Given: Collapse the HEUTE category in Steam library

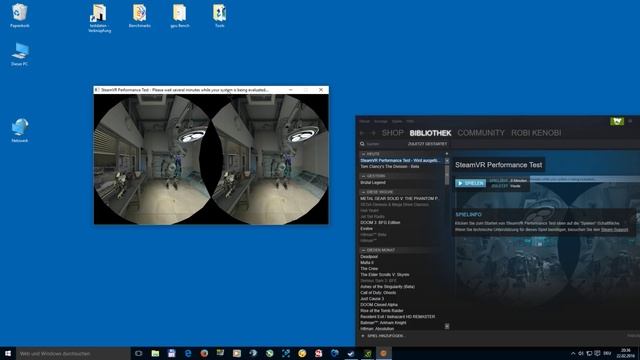Looking at the screenshot, I should click(x=363, y=154).
